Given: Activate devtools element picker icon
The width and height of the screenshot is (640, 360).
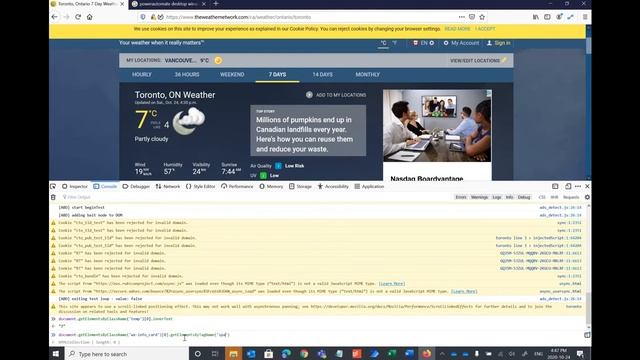Looking at the screenshot, I should [53, 187].
